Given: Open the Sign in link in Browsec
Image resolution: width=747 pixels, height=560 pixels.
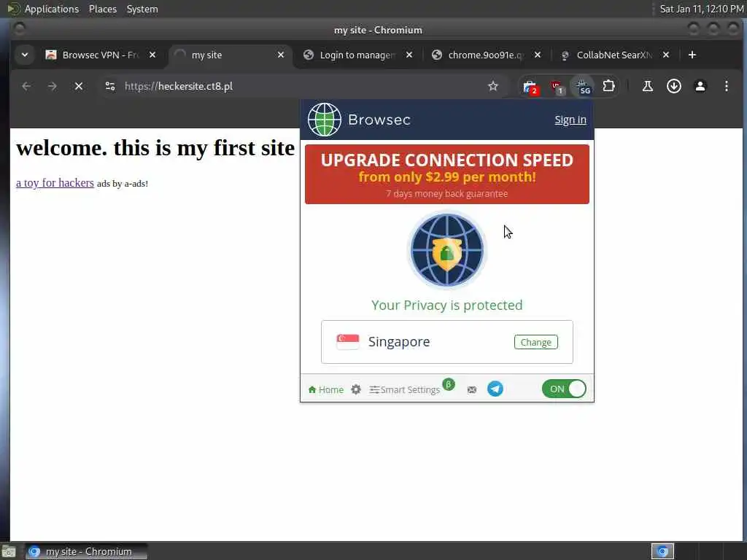Looking at the screenshot, I should [570, 120].
